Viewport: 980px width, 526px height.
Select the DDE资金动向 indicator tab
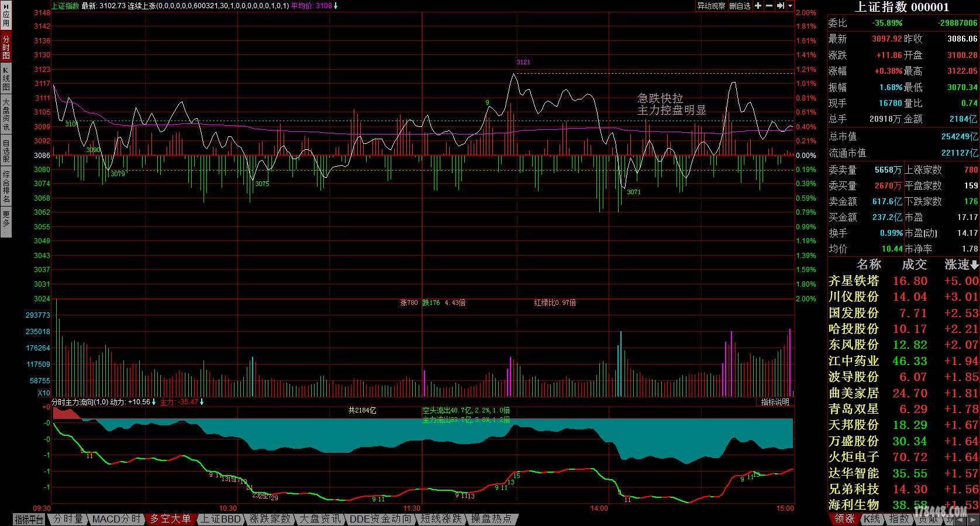[380, 519]
